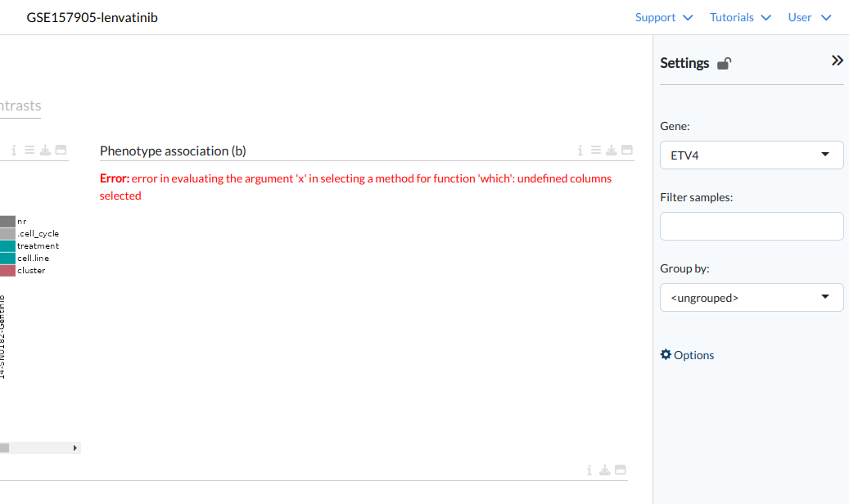Open the Gene dropdown showing ETV4
Image resolution: width=849 pixels, height=504 pixels.
click(x=752, y=155)
